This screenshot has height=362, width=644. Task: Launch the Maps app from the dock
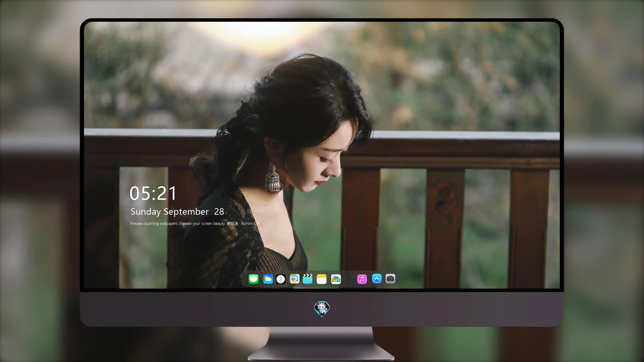pyautogui.click(x=294, y=279)
